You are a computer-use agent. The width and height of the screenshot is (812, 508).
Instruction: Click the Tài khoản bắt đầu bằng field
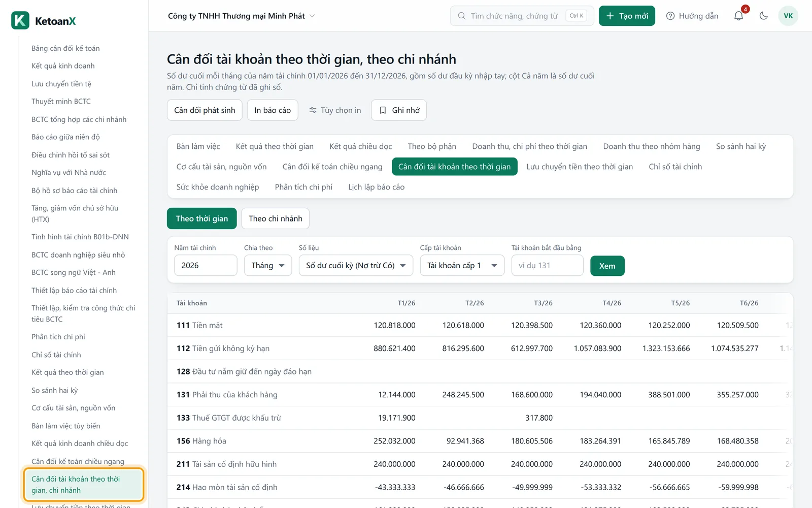[x=547, y=265]
